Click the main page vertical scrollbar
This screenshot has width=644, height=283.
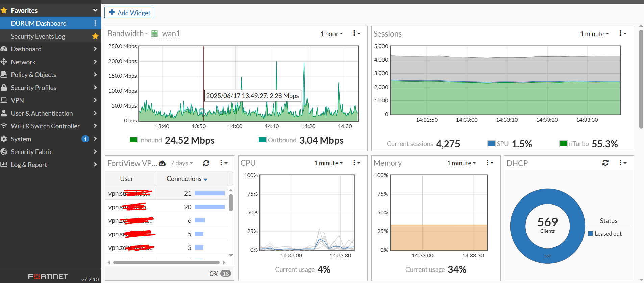[641, 79]
